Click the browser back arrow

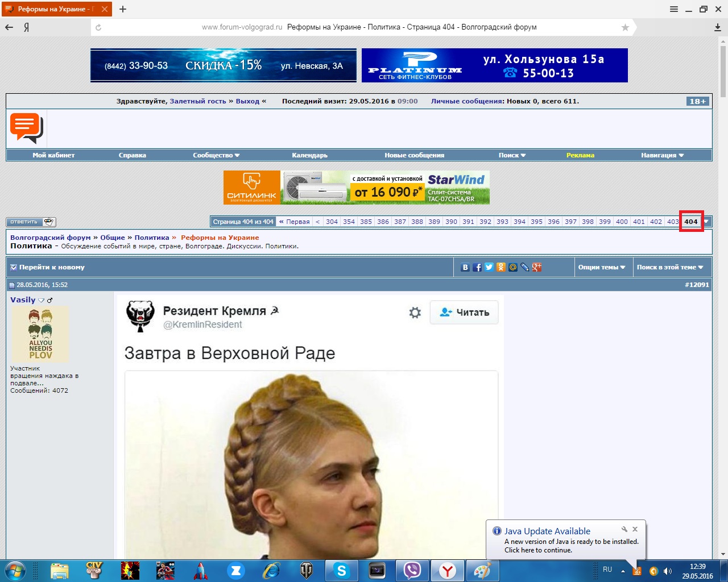[x=9, y=27]
